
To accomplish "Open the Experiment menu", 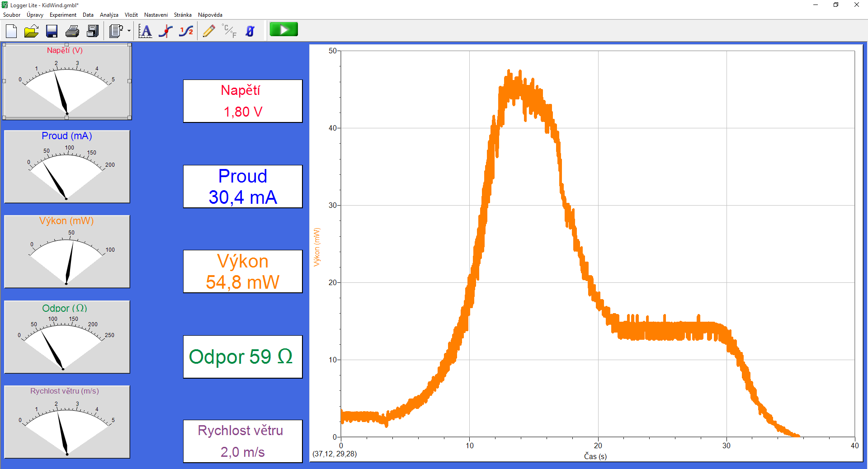I will (x=63, y=15).
